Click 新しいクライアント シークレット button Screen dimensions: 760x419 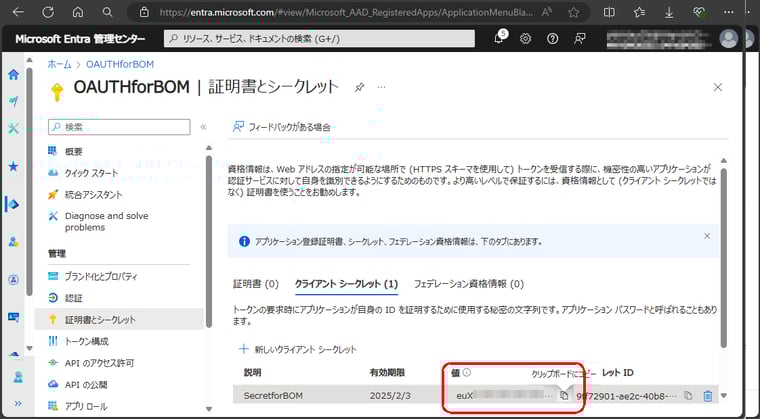coord(298,349)
